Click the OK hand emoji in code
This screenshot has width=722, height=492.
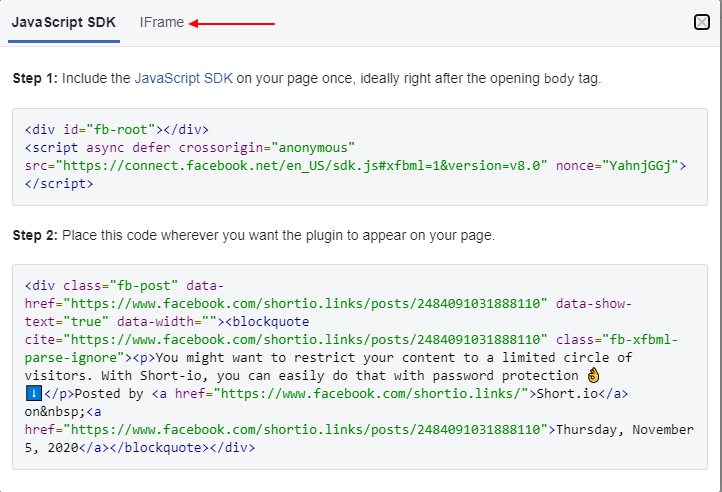594,375
